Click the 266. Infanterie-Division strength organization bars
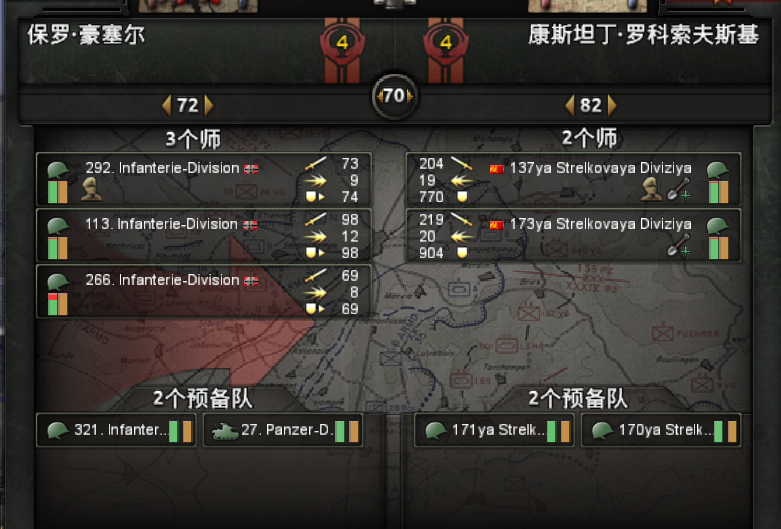 click(58, 304)
